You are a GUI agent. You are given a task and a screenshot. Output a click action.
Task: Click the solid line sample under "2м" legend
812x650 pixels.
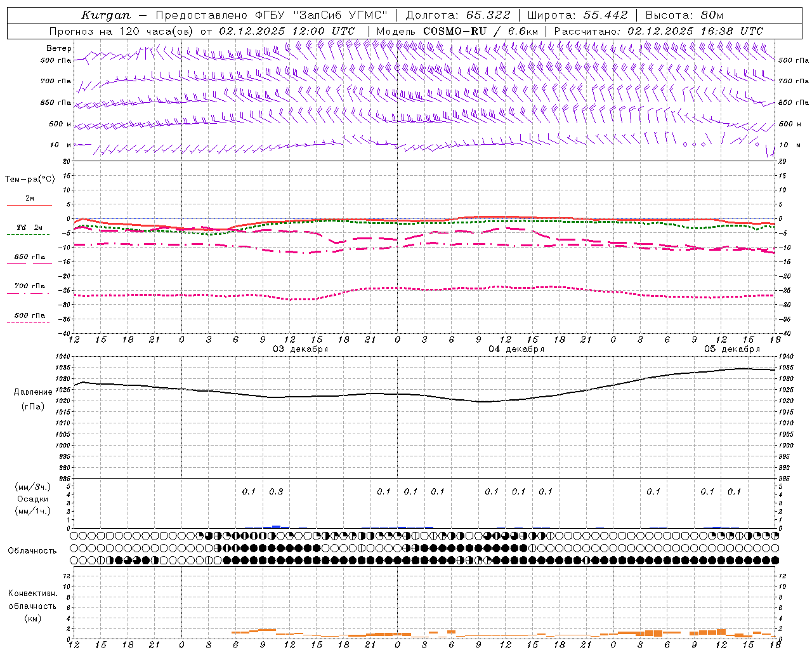point(29,205)
